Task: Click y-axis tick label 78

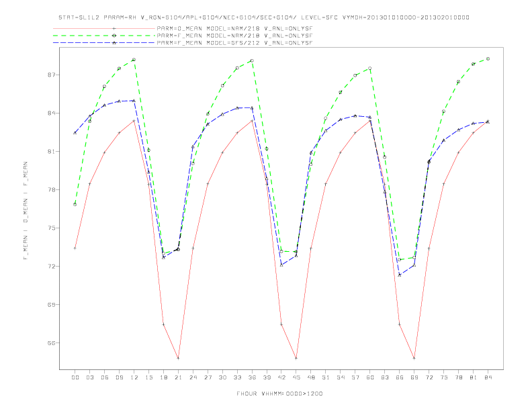Action: coord(52,189)
